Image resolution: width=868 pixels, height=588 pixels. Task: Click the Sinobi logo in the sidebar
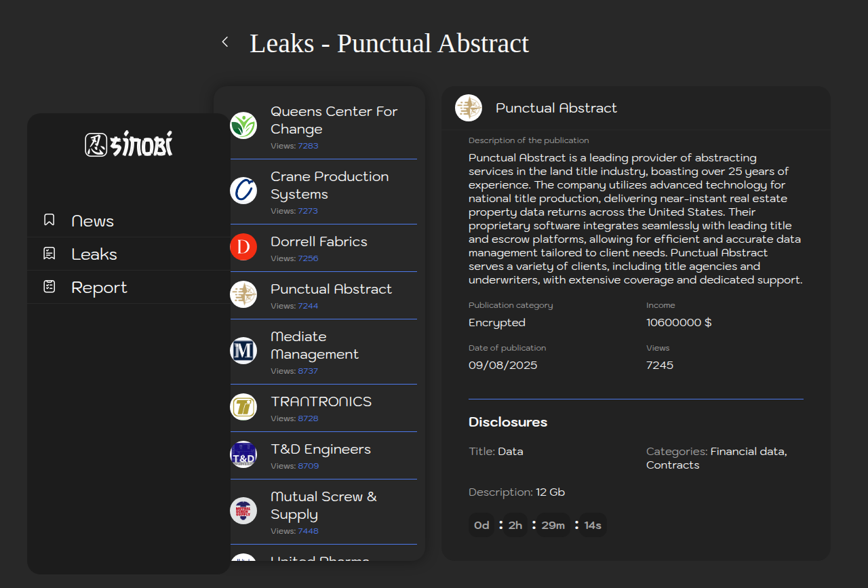(x=129, y=144)
